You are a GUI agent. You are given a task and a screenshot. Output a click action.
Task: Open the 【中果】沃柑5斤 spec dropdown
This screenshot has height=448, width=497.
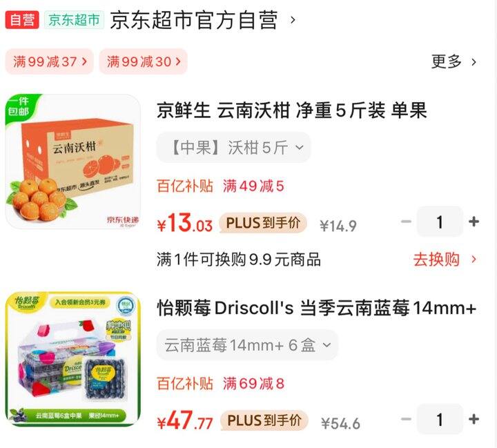click(233, 148)
